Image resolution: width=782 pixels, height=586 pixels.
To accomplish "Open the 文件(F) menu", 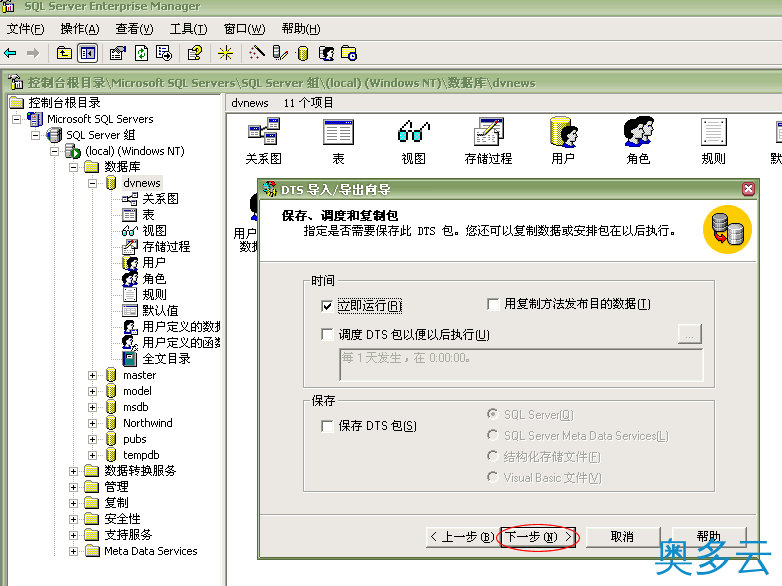I will [x=25, y=29].
